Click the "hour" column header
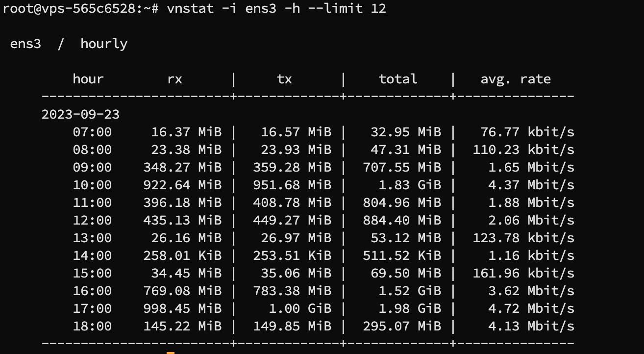 coord(88,79)
